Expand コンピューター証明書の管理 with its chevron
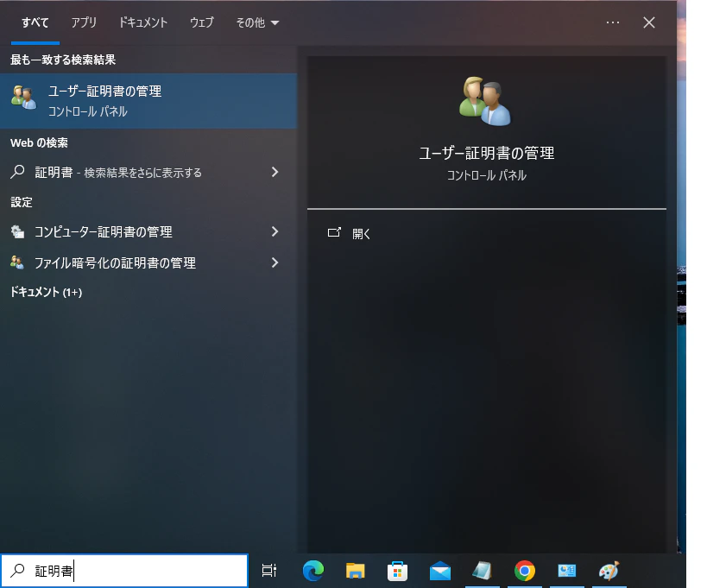Viewport: 707px width, 588px height. [x=275, y=231]
